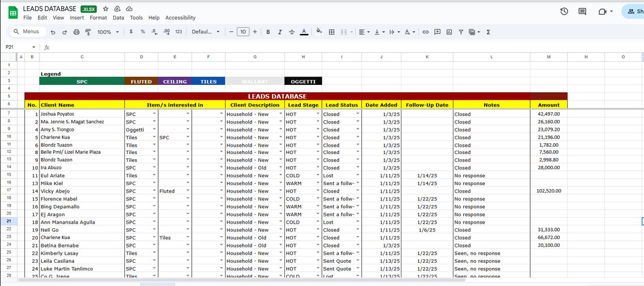
Task: Open the View menu
Action: tap(58, 18)
